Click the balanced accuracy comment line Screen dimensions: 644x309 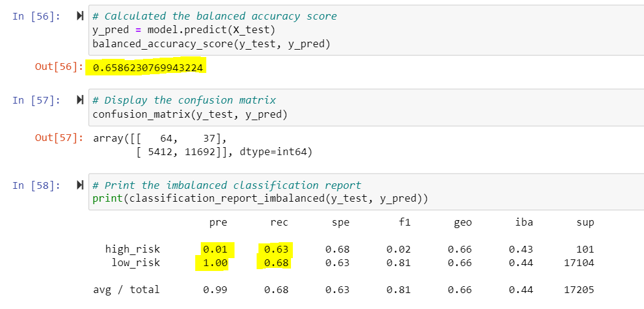[214, 17]
